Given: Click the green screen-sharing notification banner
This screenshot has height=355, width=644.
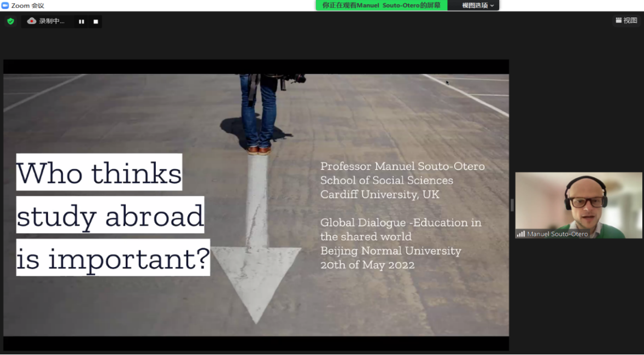Looking at the screenshot, I should click(382, 5).
